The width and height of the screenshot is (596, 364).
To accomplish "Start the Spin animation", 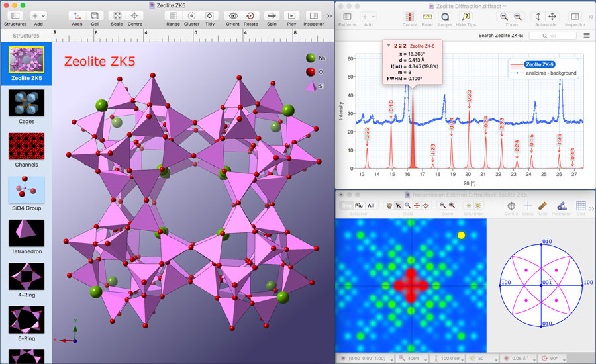I will click(x=272, y=15).
